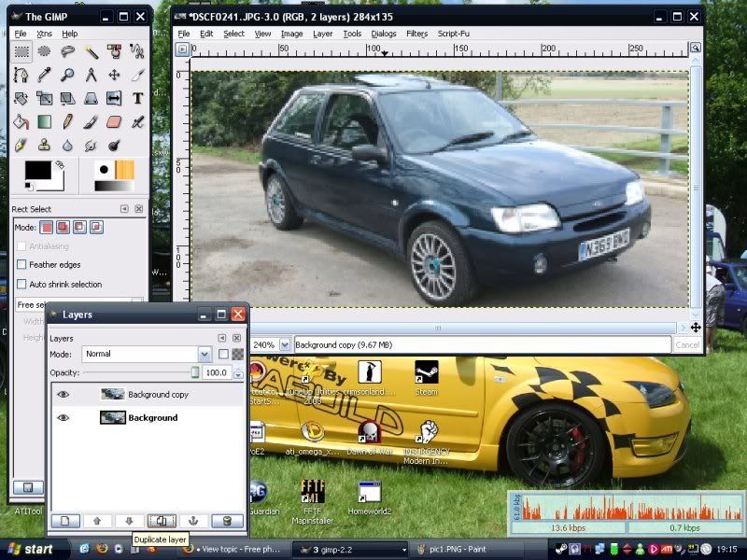Select the Background copy layer thumbnail
The width and height of the screenshot is (747, 560).
pos(112,394)
